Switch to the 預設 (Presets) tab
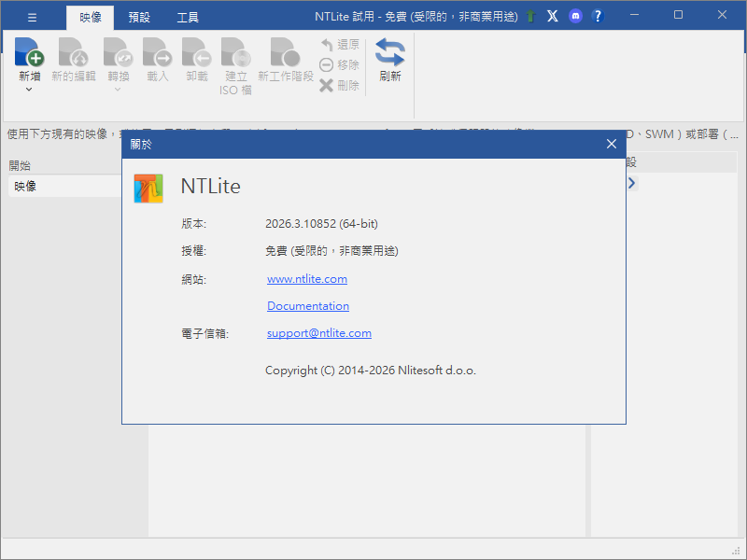 click(x=140, y=16)
